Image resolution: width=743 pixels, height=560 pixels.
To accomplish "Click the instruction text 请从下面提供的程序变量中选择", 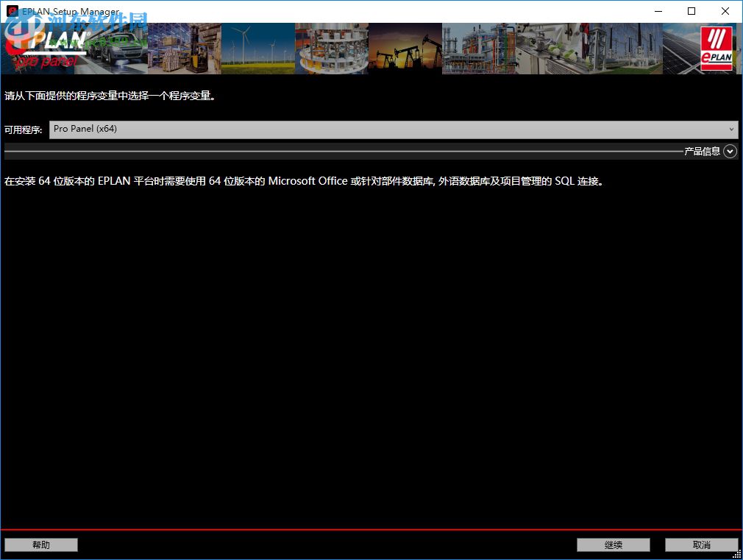I will coord(110,96).
